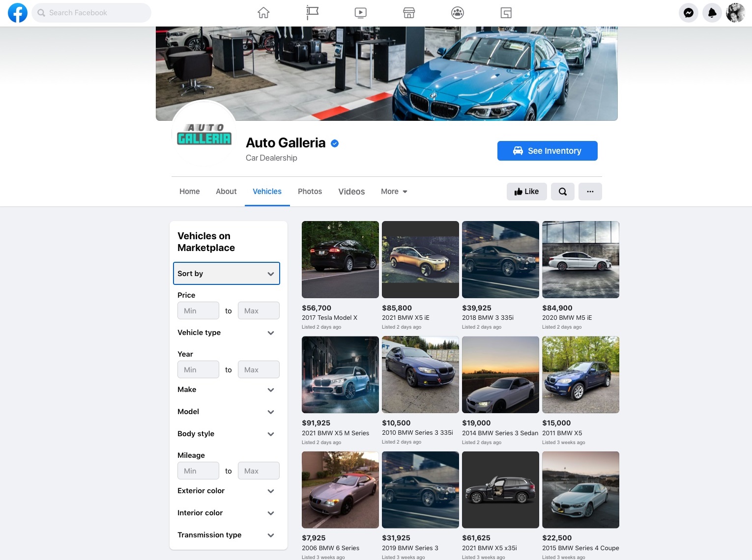Switch to the Photos tab
The width and height of the screenshot is (752, 560).
tap(310, 192)
